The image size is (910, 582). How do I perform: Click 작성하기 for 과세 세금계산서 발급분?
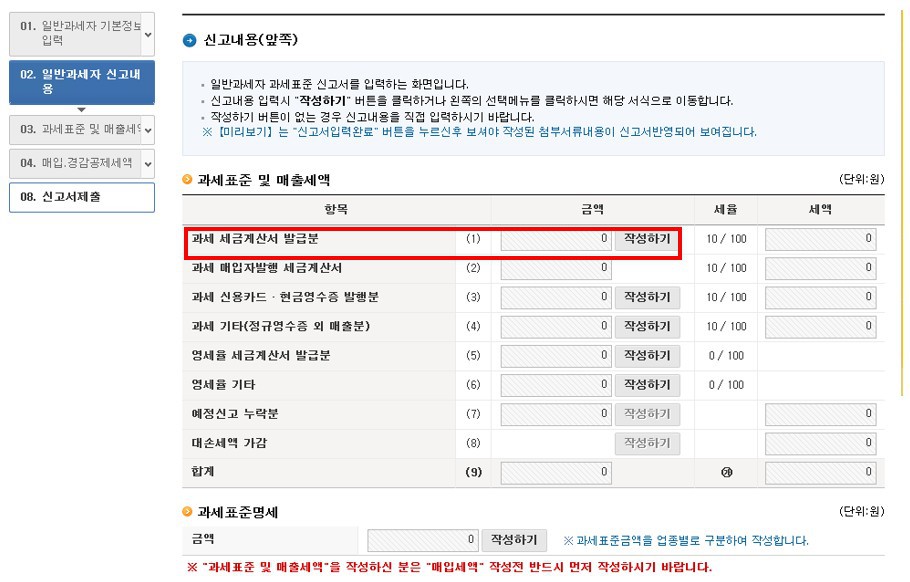(647, 239)
